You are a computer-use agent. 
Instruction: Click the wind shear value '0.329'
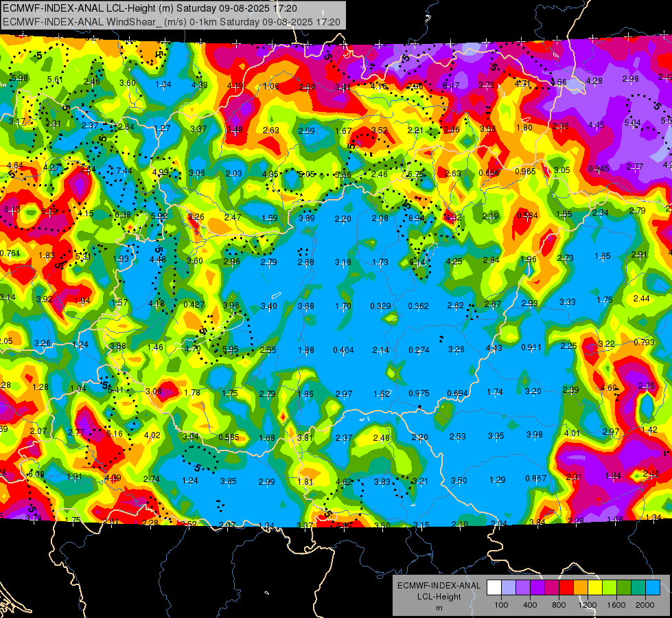[x=380, y=306]
